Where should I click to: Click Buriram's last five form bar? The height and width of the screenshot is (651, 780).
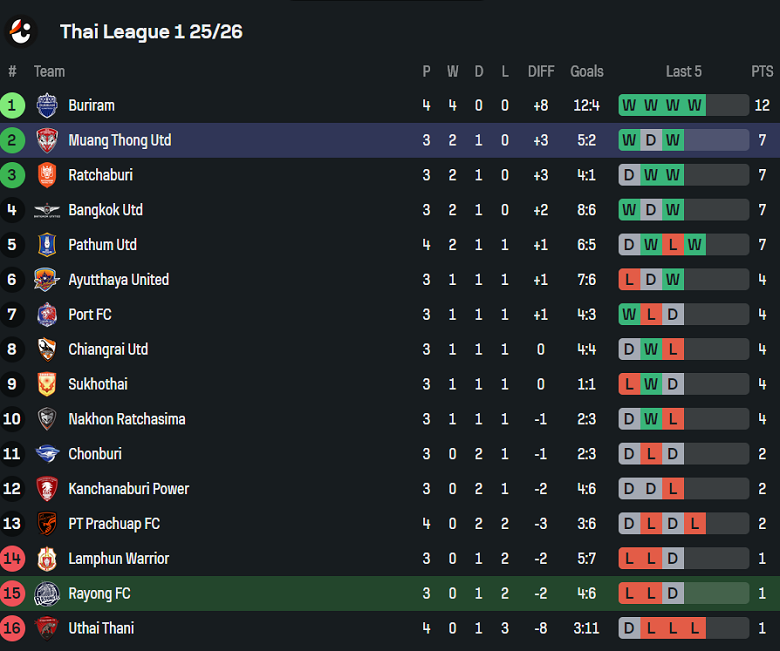pyautogui.click(x=683, y=105)
